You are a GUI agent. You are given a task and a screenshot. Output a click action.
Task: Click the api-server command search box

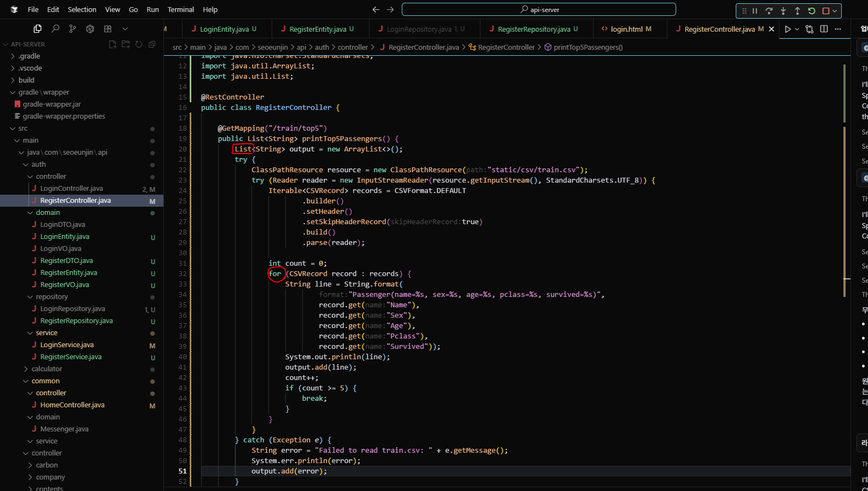pos(539,9)
